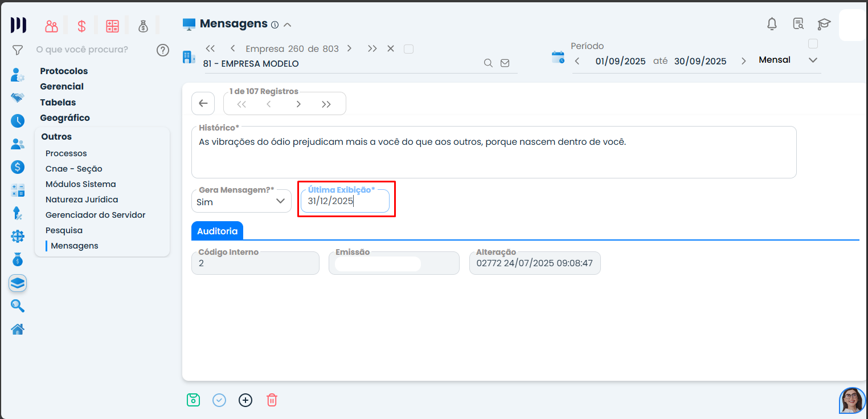
Task: Click the blue money bag sidebar icon
Action: [18, 259]
